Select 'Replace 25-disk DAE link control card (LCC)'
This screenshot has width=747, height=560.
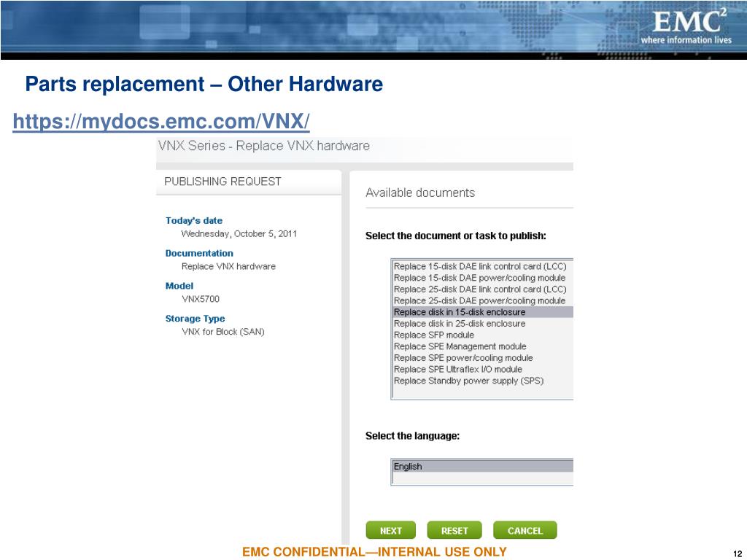coord(482,289)
